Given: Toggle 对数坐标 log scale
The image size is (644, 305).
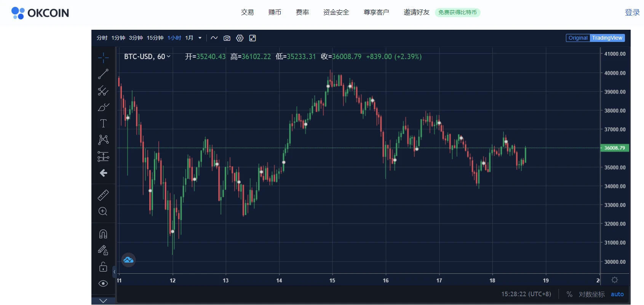Looking at the screenshot, I should pyautogui.click(x=591, y=294).
